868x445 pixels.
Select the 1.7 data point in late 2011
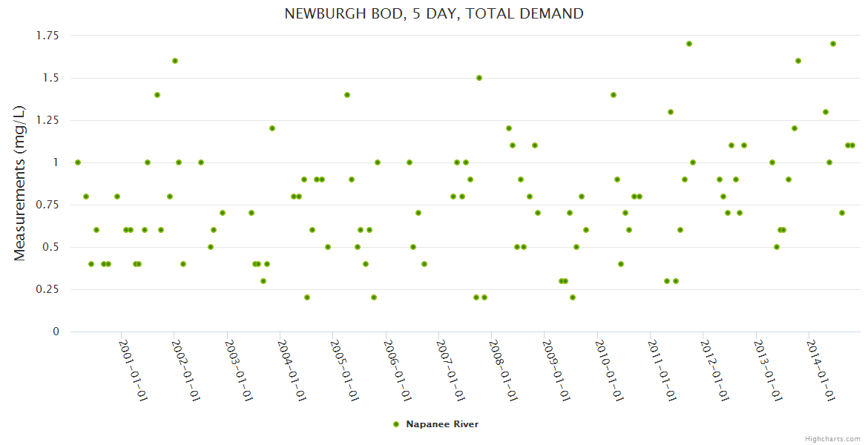pos(689,44)
